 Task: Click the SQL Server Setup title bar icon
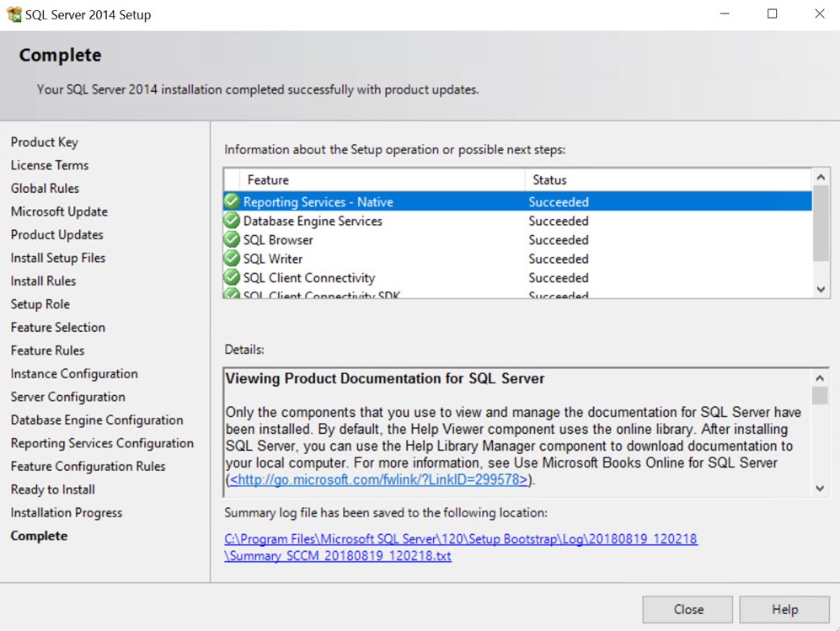coord(14,14)
